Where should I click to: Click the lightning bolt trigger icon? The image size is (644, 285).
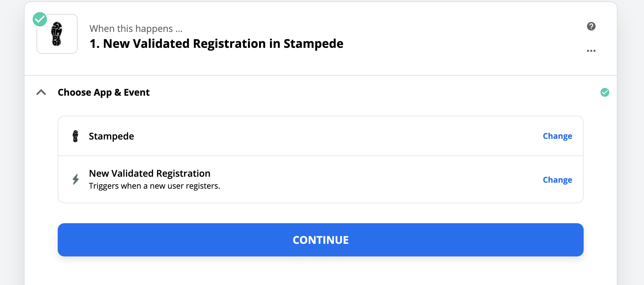76,179
